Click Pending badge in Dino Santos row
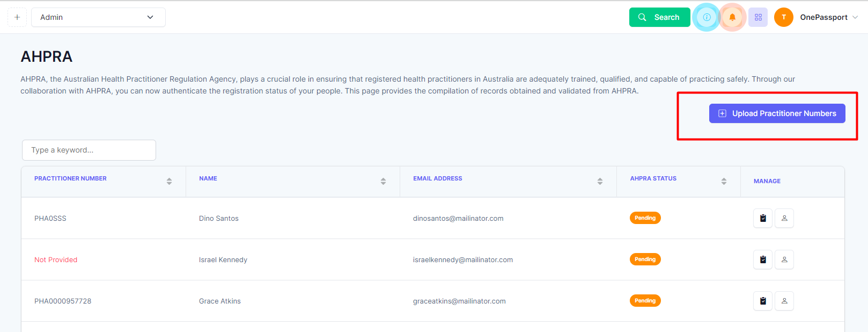868x332 pixels. click(645, 218)
